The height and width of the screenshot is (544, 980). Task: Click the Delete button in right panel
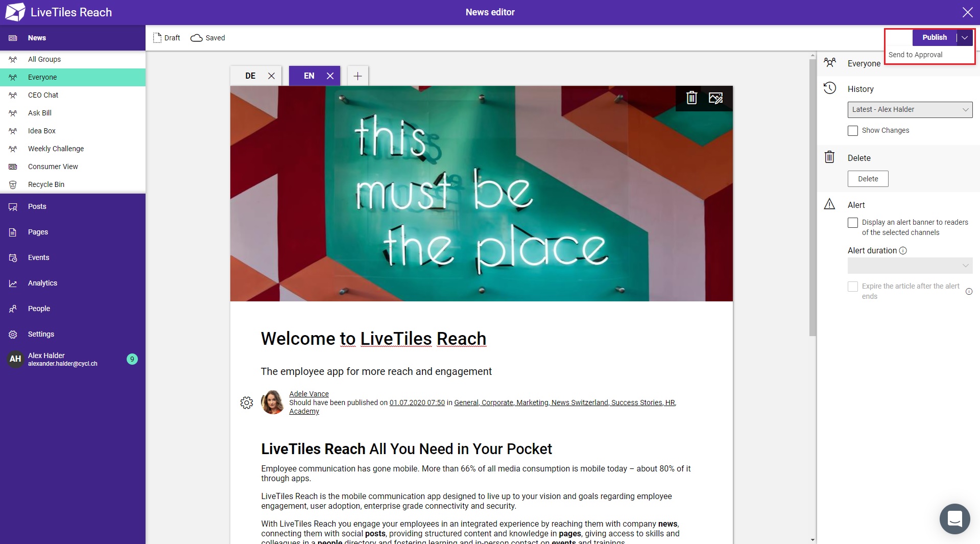tap(868, 179)
